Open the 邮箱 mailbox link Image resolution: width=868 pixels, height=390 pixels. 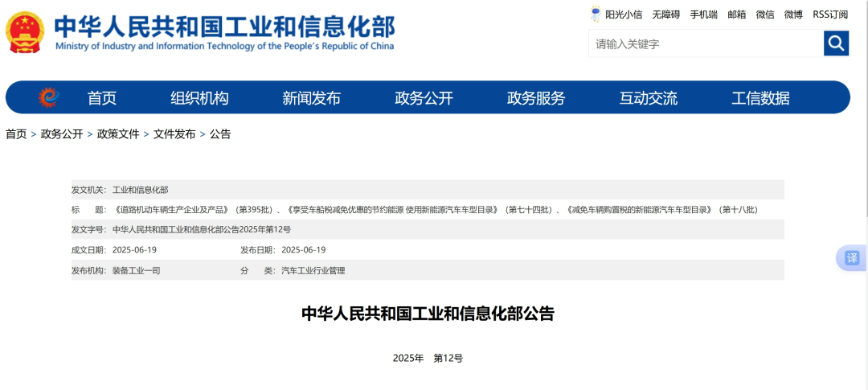[737, 15]
